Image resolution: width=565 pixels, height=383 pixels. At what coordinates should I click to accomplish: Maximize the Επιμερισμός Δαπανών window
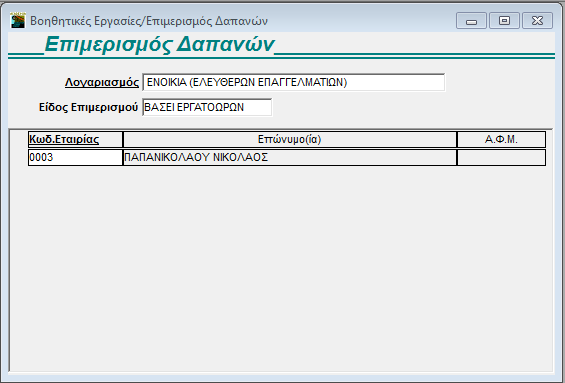click(x=504, y=21)
